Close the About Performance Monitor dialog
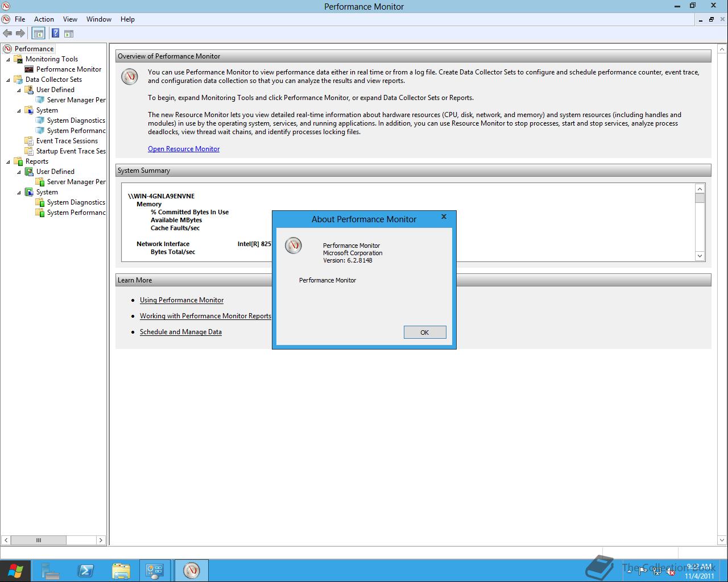The height and width of the screenshot is (582, 728). pos(444,217)
